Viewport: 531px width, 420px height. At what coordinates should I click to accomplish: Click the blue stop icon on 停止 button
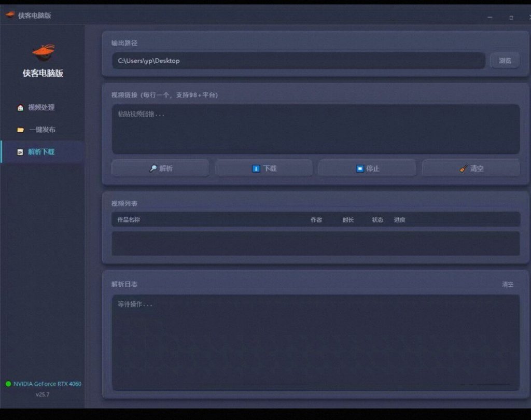coord(360,169)
